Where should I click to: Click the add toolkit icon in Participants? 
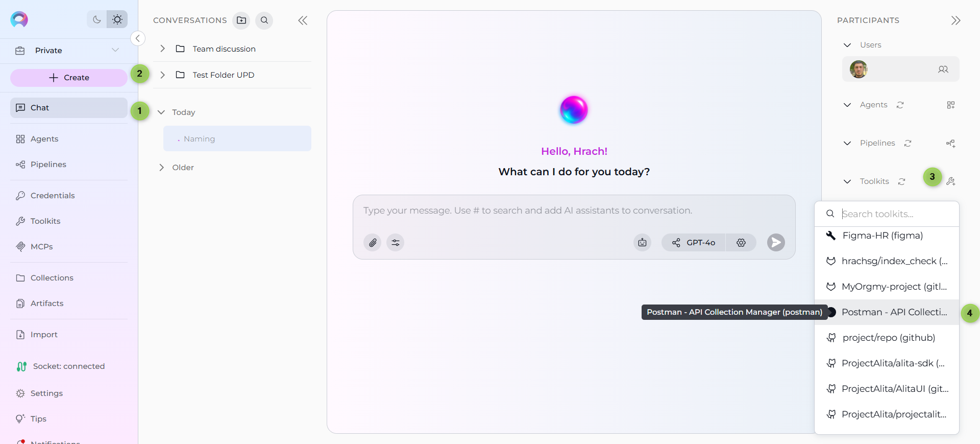click(x=950, y=181)
